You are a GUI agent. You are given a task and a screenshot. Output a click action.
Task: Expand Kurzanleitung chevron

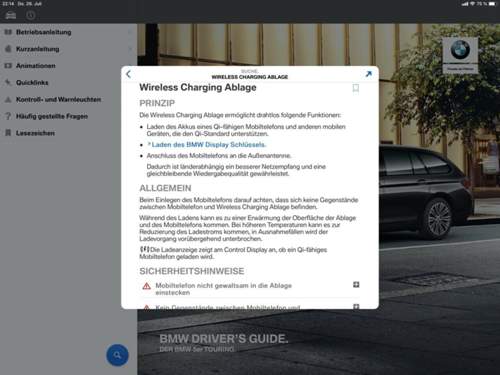(130, 49)
